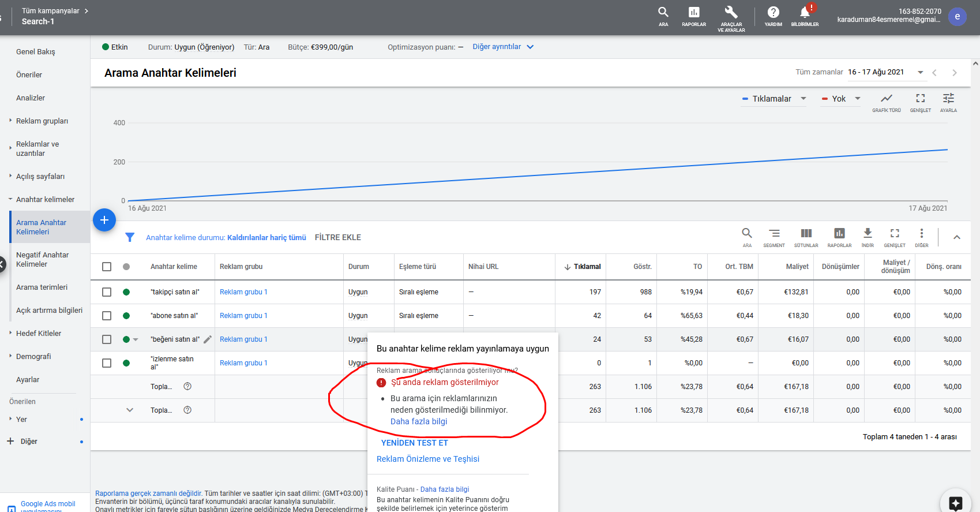980x512 pixels.
Task: Open Analizler in the sidebar
Action: click(x=31, y=98)
